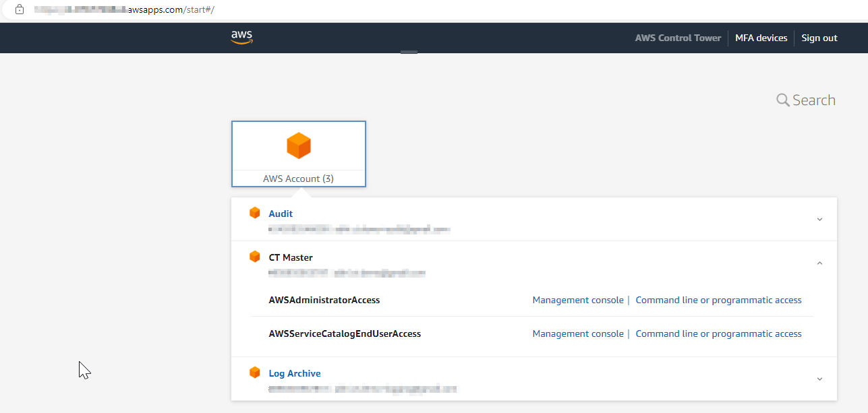The image size is (868, 413).
Task: Click the orange cube in AWS Account tile
Action: [x=299, y=146]
